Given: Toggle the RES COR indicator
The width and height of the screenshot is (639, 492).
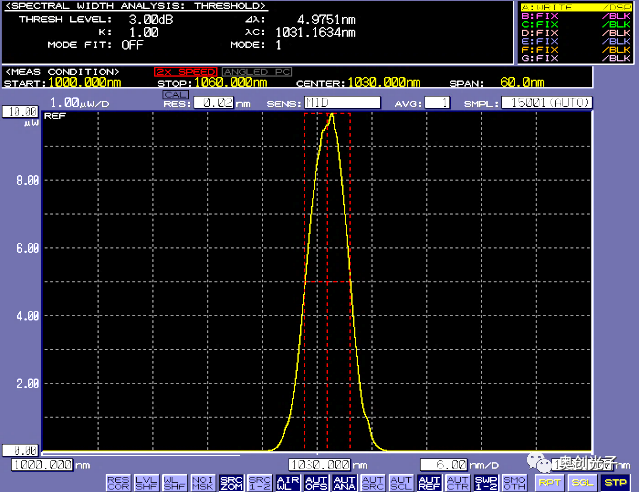Looking at the screenshot, I should 118,483.
